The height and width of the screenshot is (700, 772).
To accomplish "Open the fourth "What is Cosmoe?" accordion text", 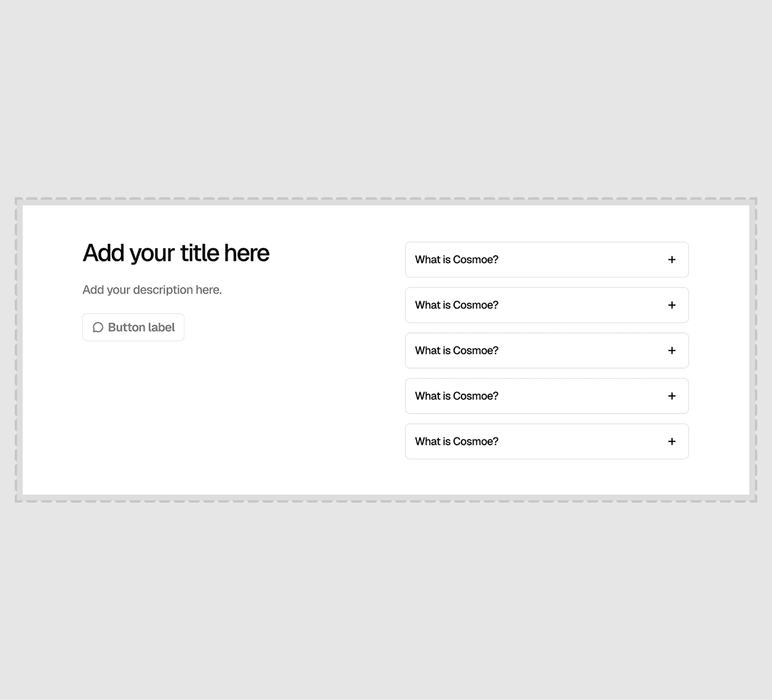I will point(456,396).
